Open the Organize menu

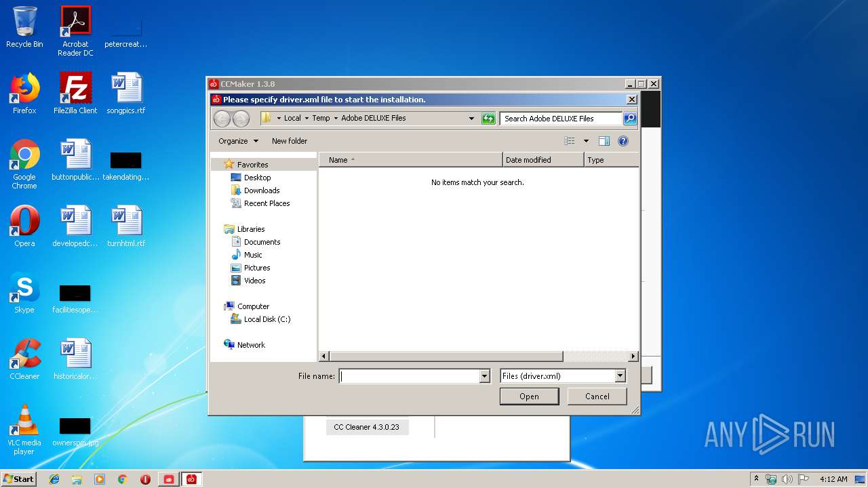click(x=238, y=141)
